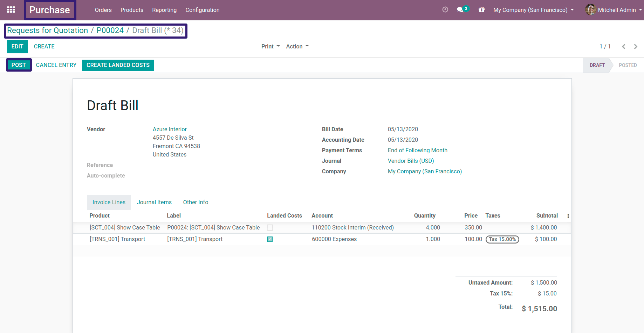Click the gift icon in top bar

[481, 10]
